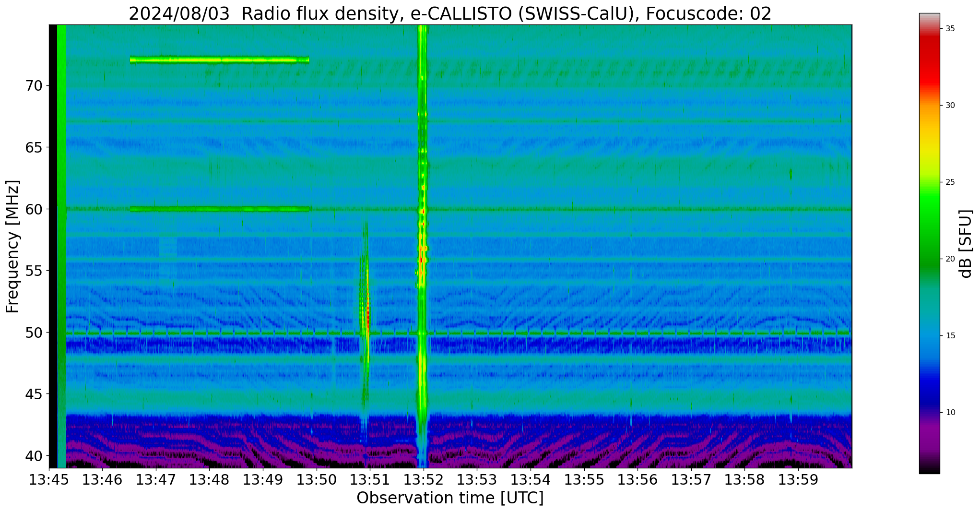
Task: Click the 13:59 time tick label
Action: click(798, 479)
